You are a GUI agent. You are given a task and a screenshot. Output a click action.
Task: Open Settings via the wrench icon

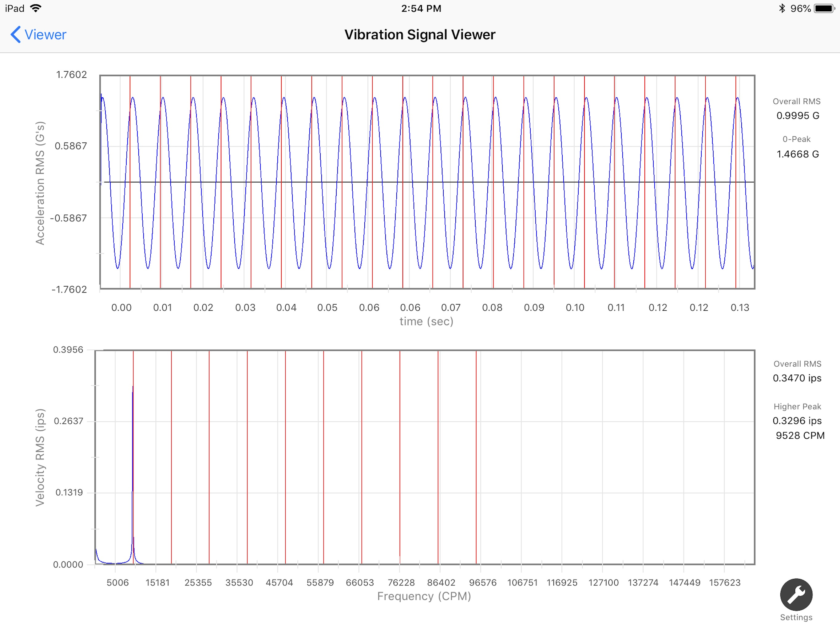796,594
